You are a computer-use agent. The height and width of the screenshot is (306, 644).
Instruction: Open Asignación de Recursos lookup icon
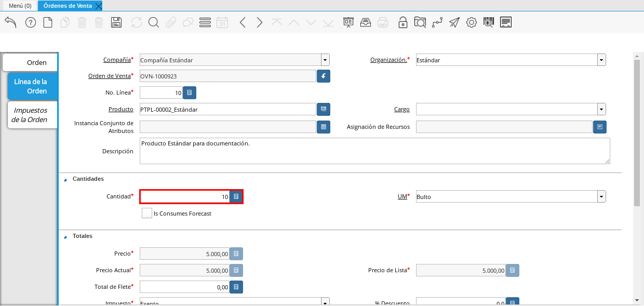600,127
